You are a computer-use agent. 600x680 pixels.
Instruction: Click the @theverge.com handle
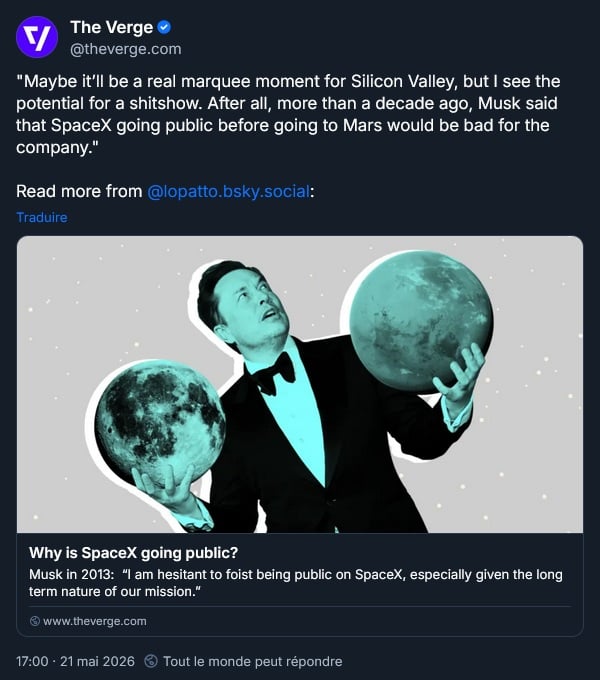pyautogui.click(x=126, y=49)
